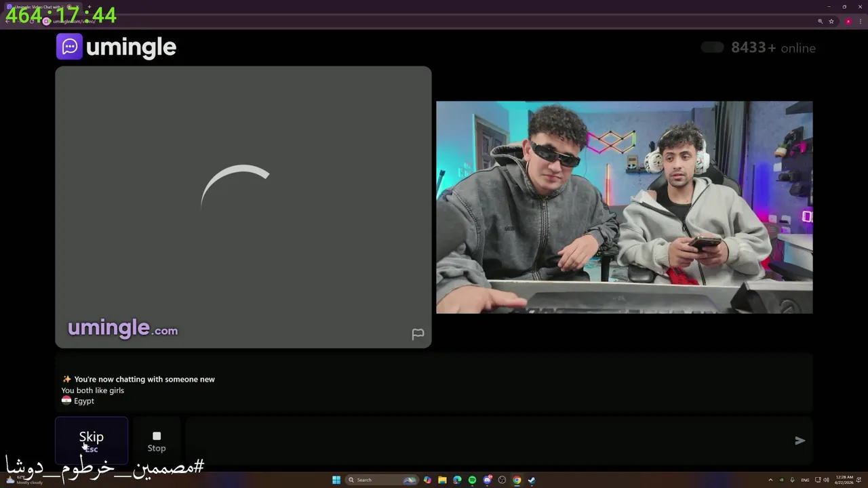The height and width of the screenshot is (488, 868).
Task: Open Spotify from the taskbar
Action: (472, 480)
